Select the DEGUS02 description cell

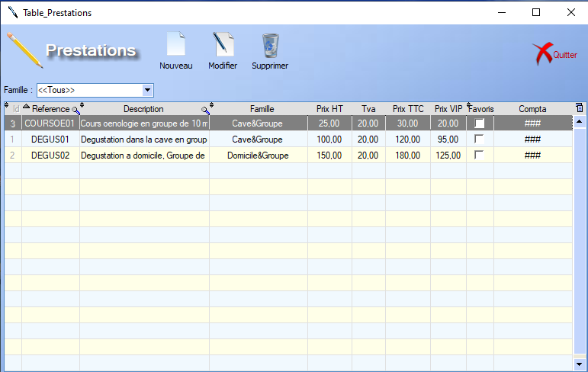(x=144, y=156)
